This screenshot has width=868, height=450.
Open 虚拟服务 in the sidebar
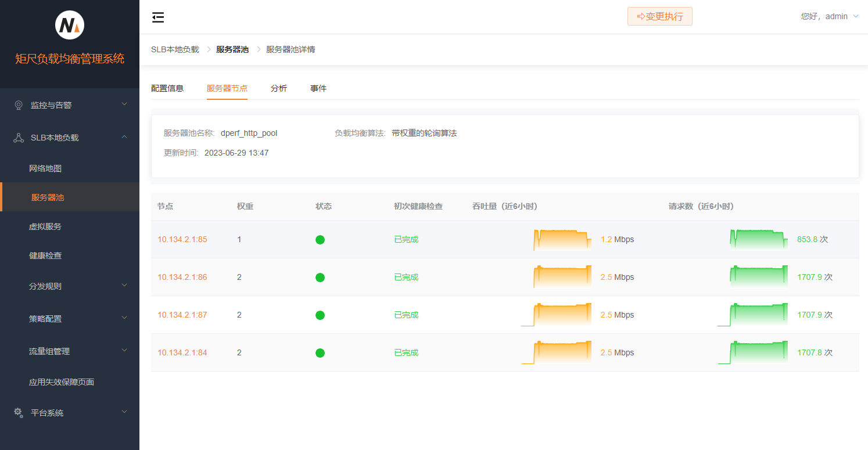coord(45,226)
